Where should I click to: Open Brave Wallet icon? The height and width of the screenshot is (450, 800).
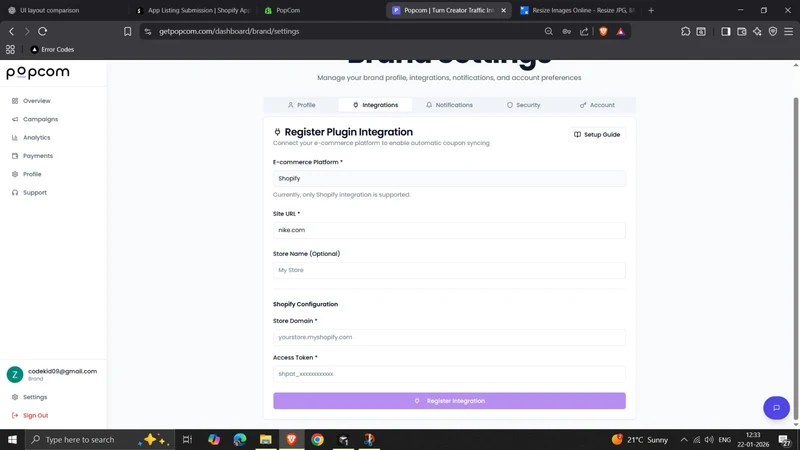(x=741, y=31)
